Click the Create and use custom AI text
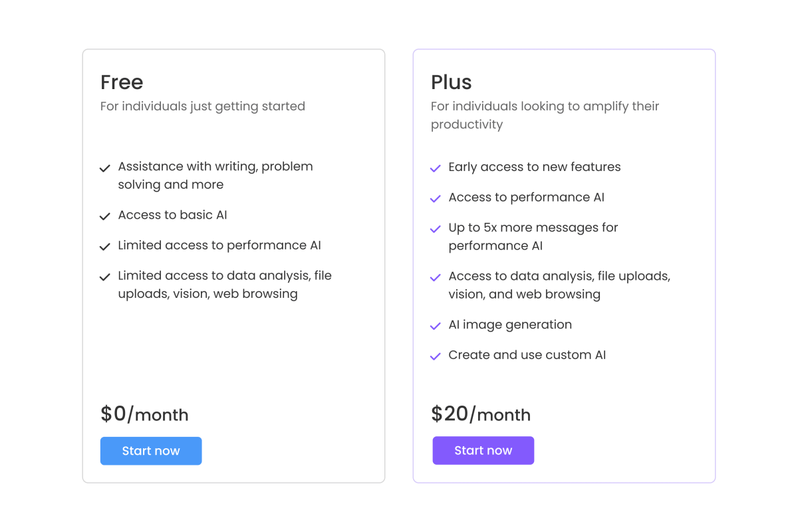The height and width of the screenshot is (532, 798). pyautogui.click(x=527, y=355)
